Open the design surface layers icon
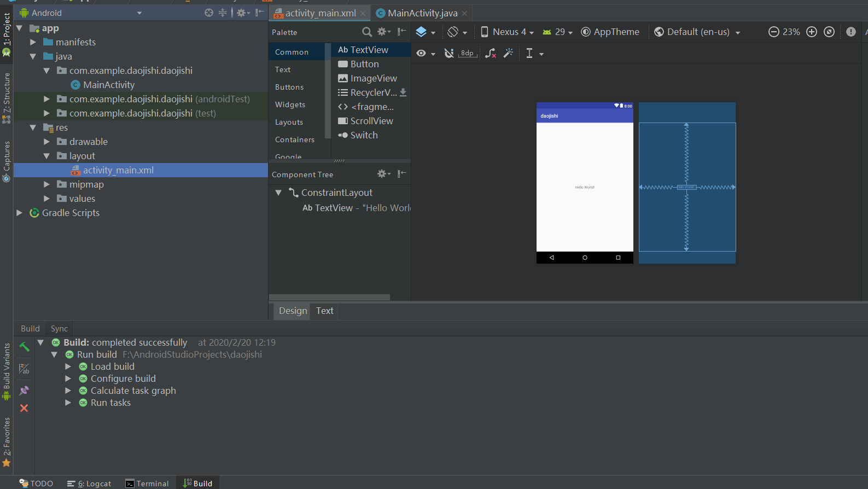The image size is (868, 489). (425, 32)
